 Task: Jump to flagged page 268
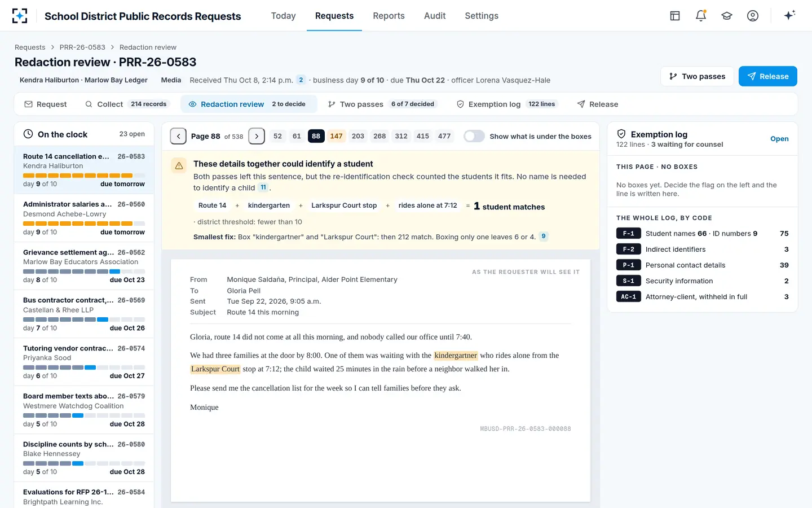pos(379,136)
